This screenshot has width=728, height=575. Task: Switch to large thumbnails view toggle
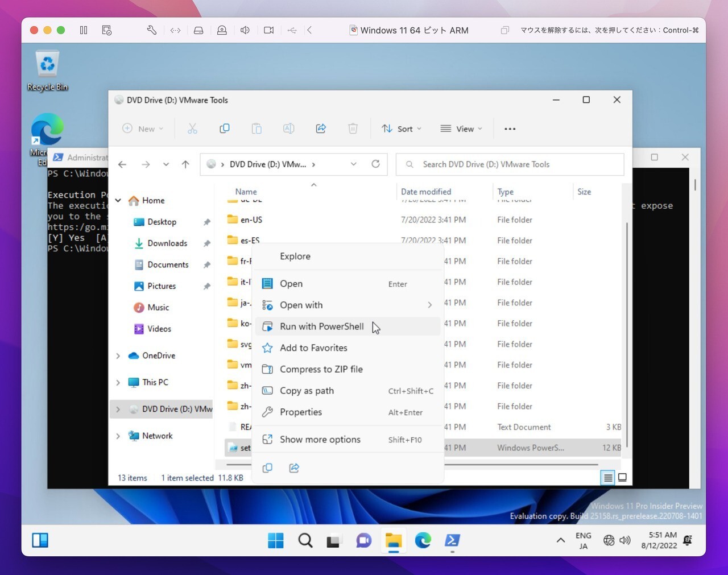[623, 478]
